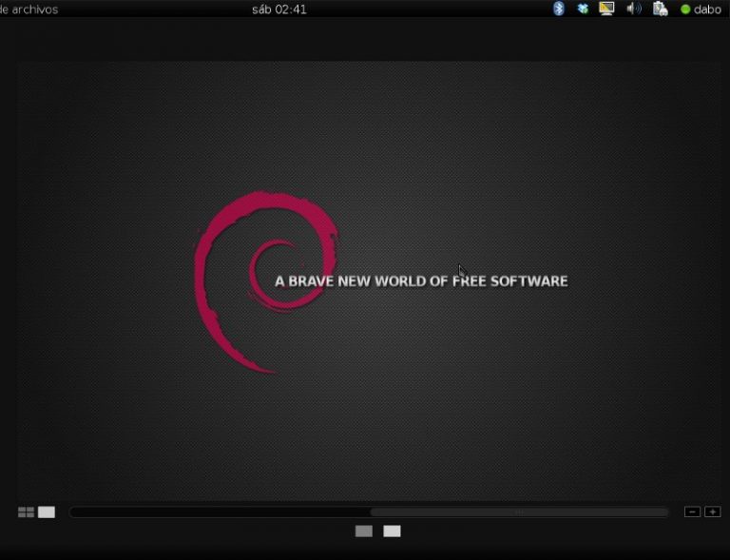Open the volume speaker control

[x=634, y=9]
